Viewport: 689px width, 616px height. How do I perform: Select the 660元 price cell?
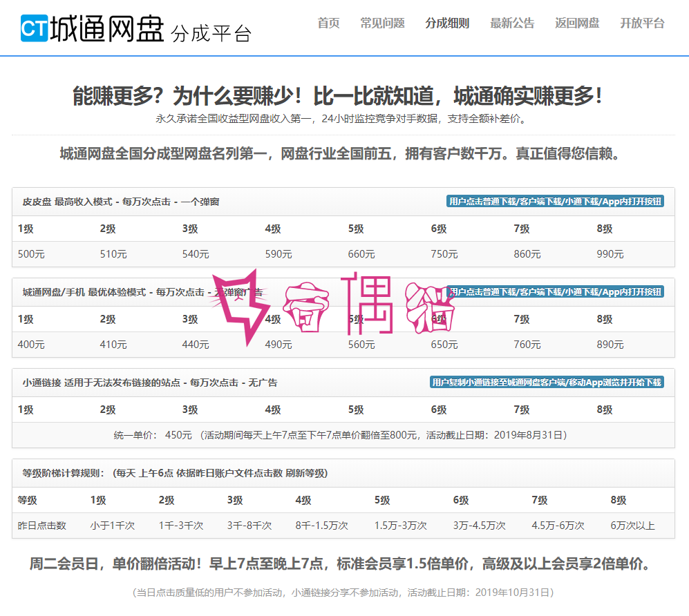point(361,254)
